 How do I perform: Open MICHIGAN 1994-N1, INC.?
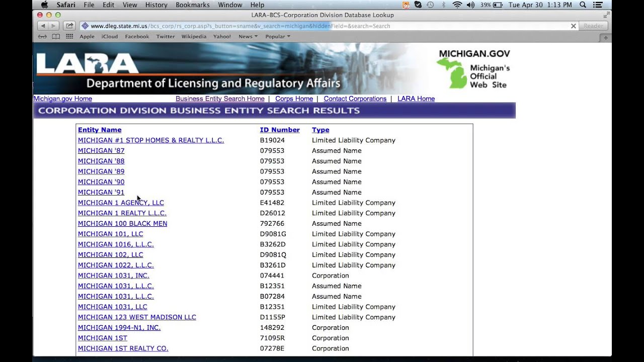coord(119,328)
